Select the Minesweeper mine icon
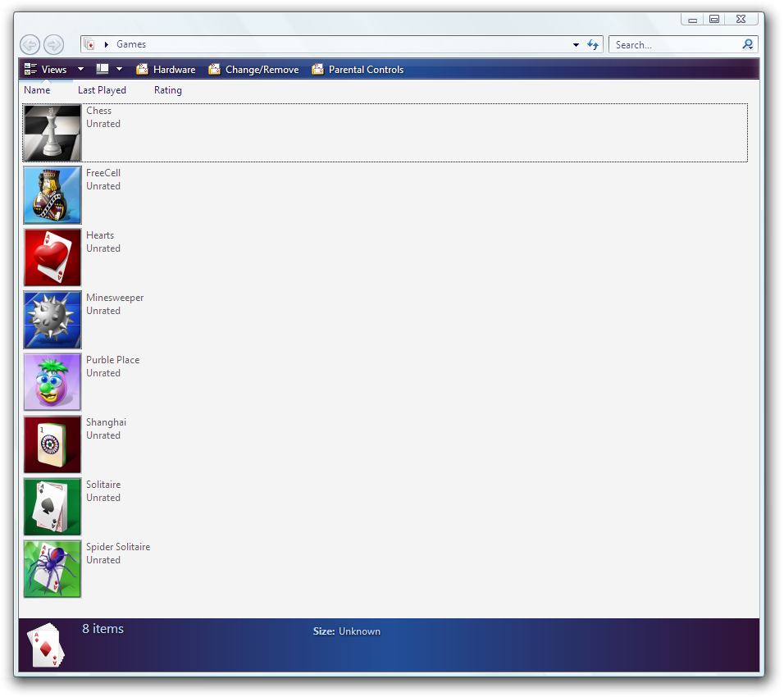 click(x=52, y=320)
